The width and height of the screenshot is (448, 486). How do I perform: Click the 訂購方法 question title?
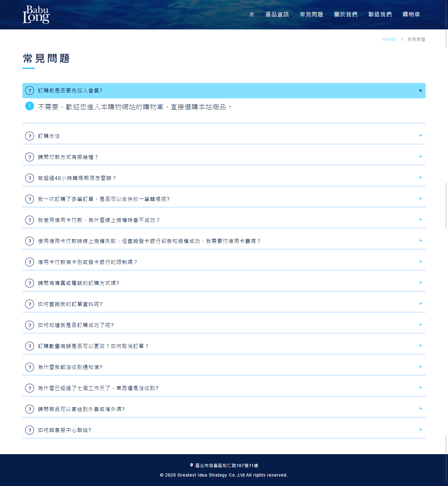[49, 136]
